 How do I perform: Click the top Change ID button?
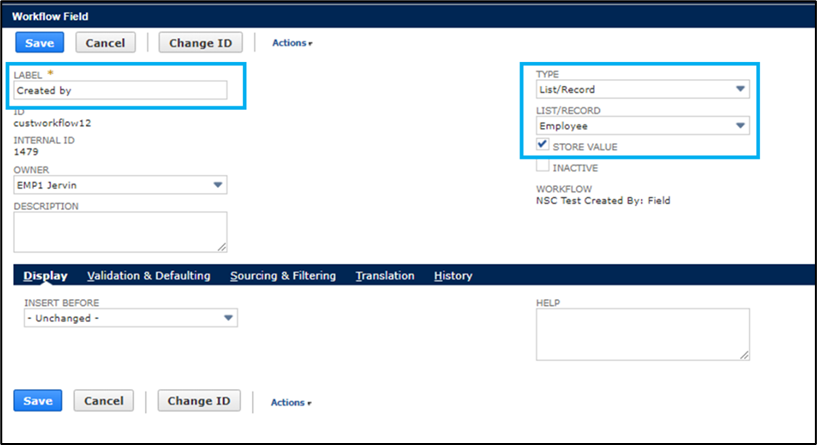pos(201,43)
